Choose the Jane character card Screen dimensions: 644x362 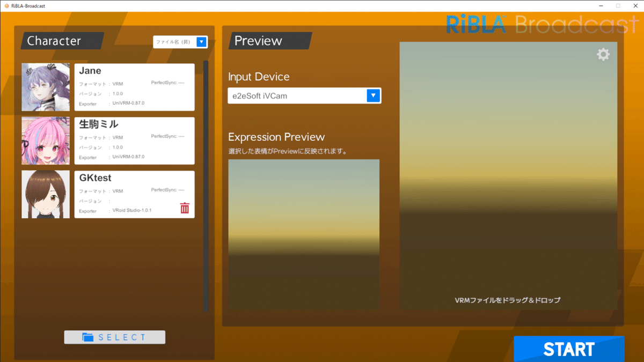coord(134,87)
